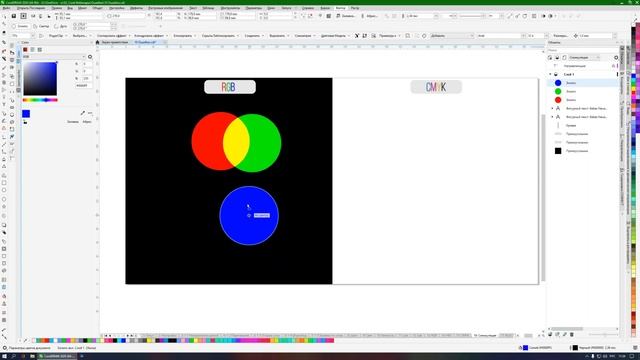Open the Правка menu

57,8
